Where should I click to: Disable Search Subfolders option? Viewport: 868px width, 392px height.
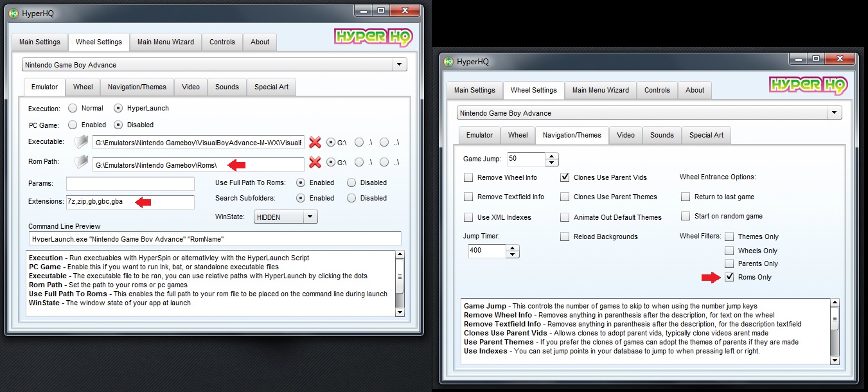351,198
